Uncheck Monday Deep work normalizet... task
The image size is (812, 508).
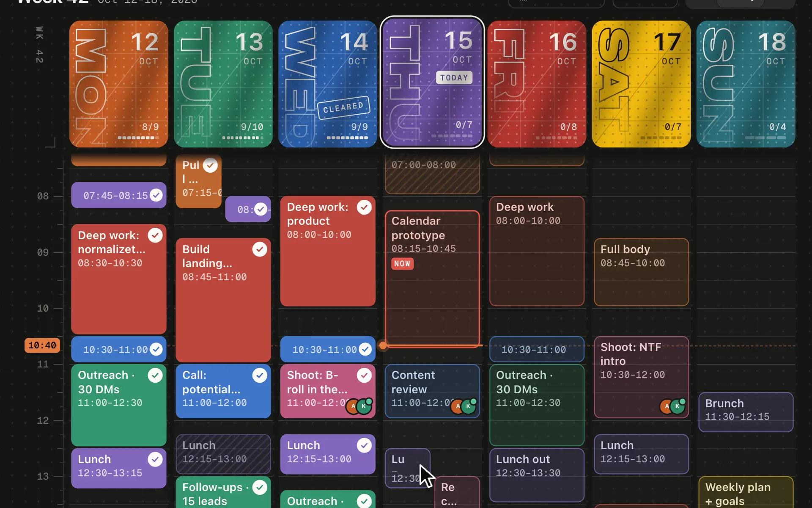tap(155, 235)
